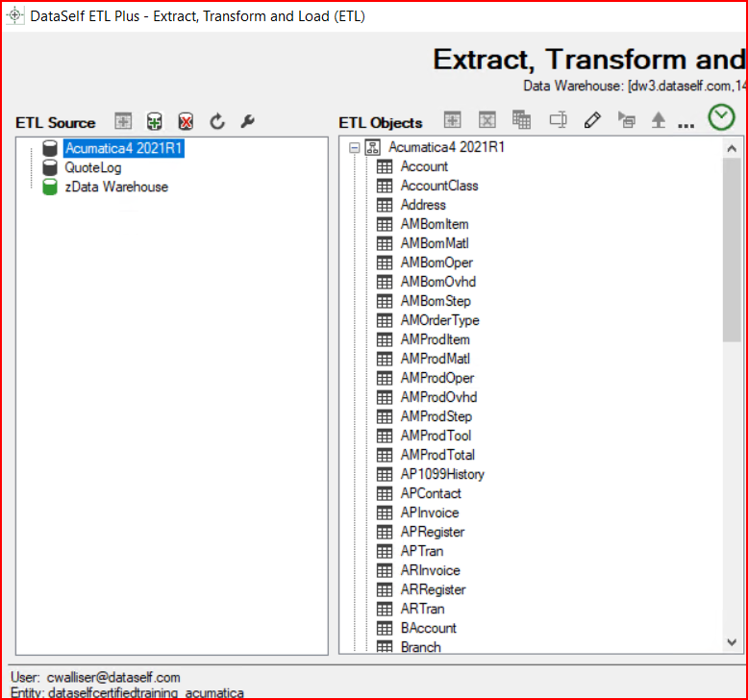Edit the object using the pencil icon
Viewport: 748px width, 700px height.
point(592,120)
